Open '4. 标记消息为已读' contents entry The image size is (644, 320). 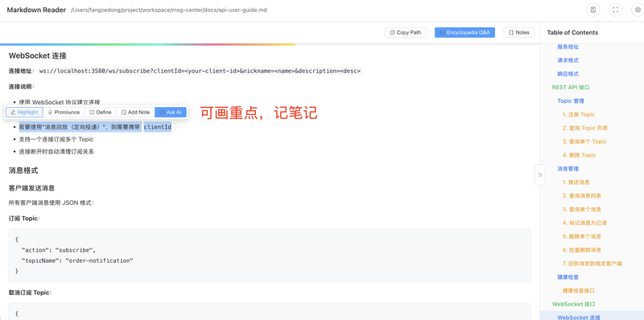[584, 223]
